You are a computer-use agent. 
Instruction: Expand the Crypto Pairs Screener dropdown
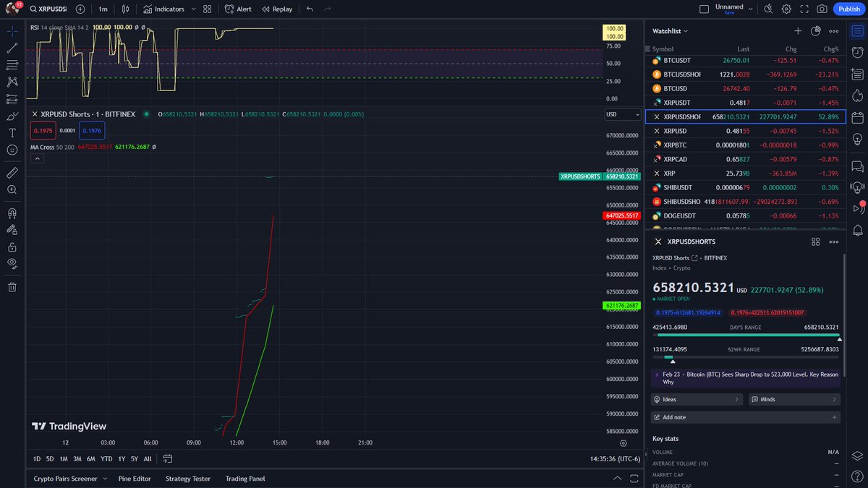click(x=105, y=479)
